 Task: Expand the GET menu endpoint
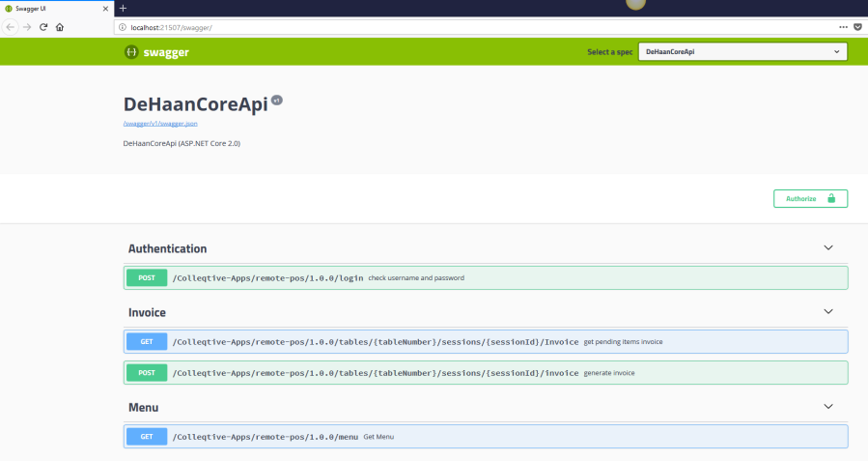coord(486,437)
